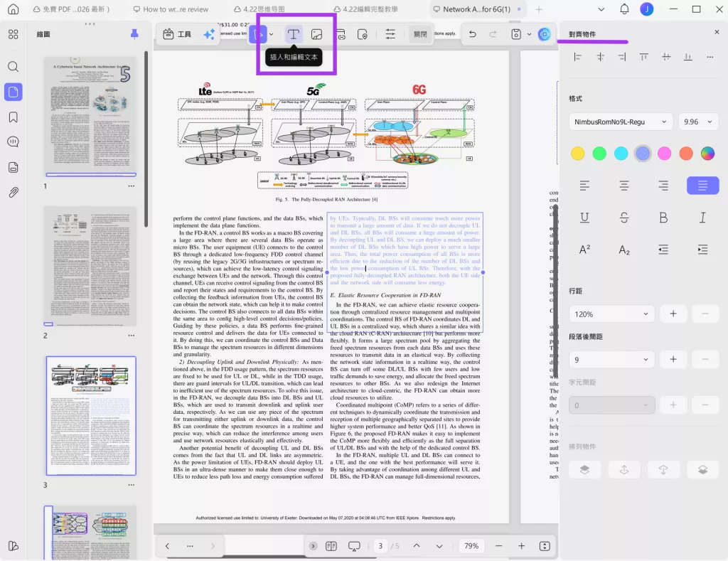Viewport: 728px width, 561px height.
Task: Pick the yellow color swatch
Action: click(x=577, y=154)
